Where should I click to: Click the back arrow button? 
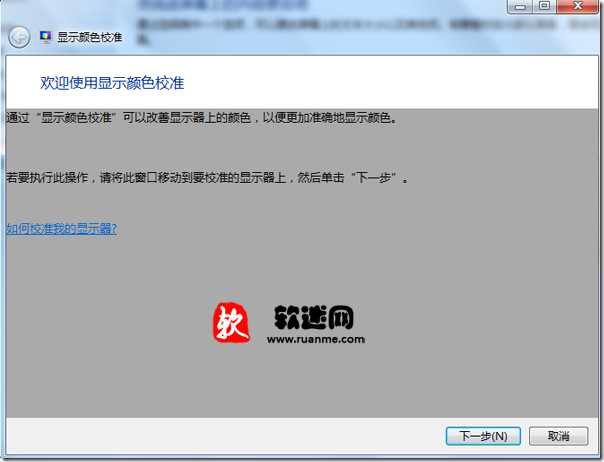(19, 37)
